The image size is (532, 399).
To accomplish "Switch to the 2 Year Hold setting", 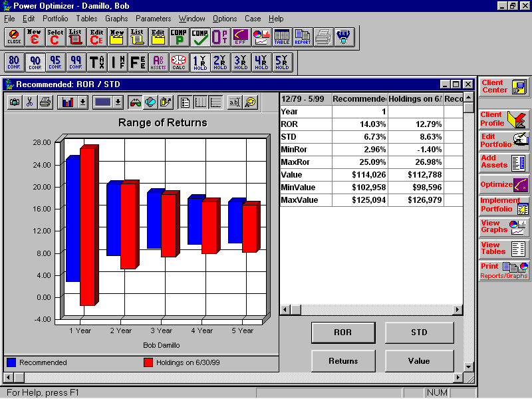I will [219, 63].
